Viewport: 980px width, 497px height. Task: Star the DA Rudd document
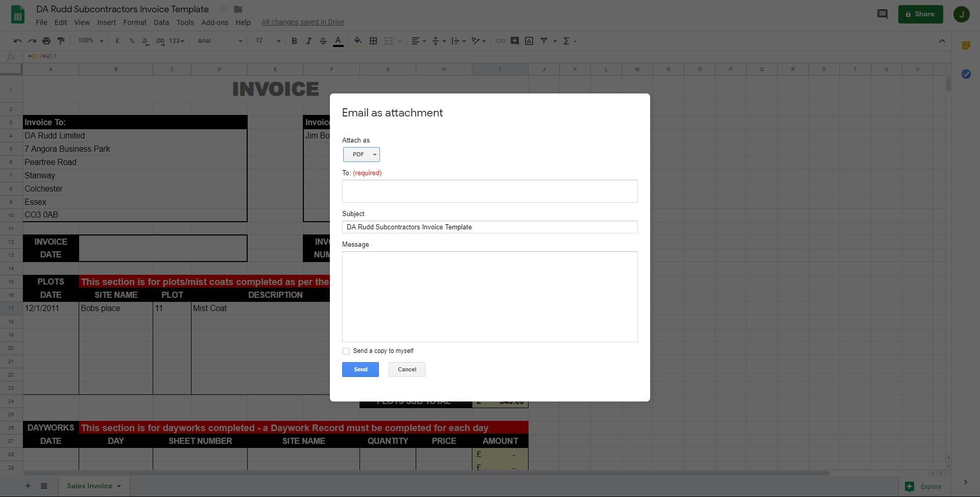223,9
